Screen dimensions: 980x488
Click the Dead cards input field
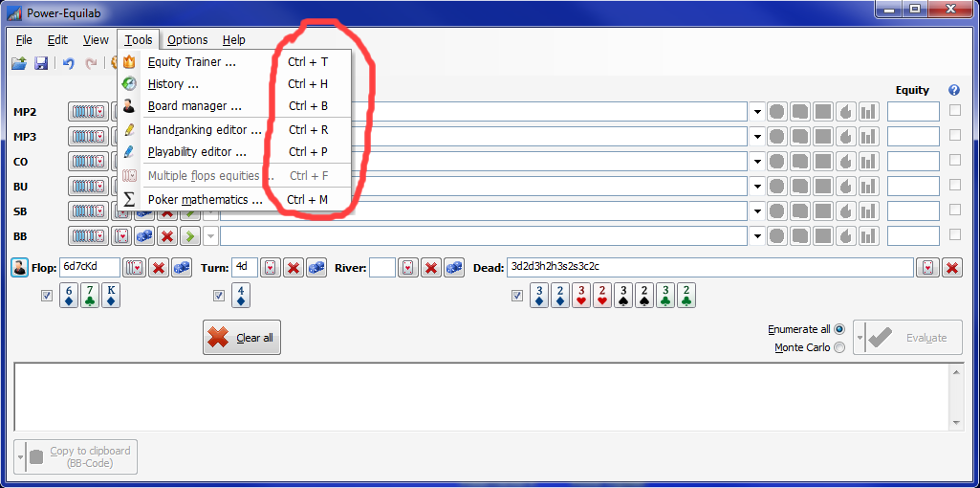coord(710,267)
